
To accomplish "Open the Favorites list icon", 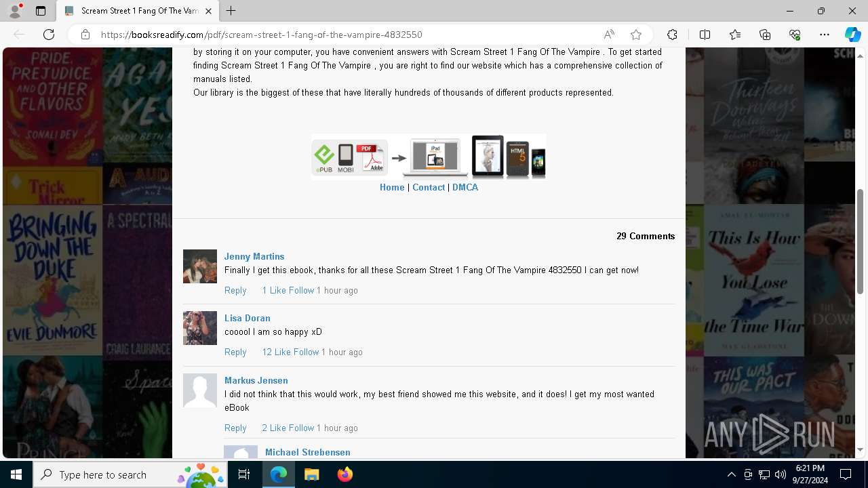I will (735, 35).
